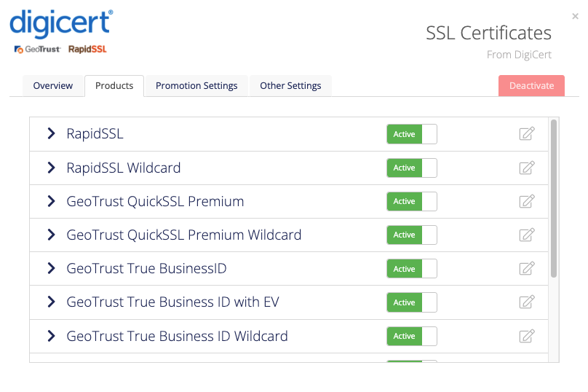This screenshot has width=588, height=392.
Task: Open the Promotion Settings tab
Action: (196, 86)
